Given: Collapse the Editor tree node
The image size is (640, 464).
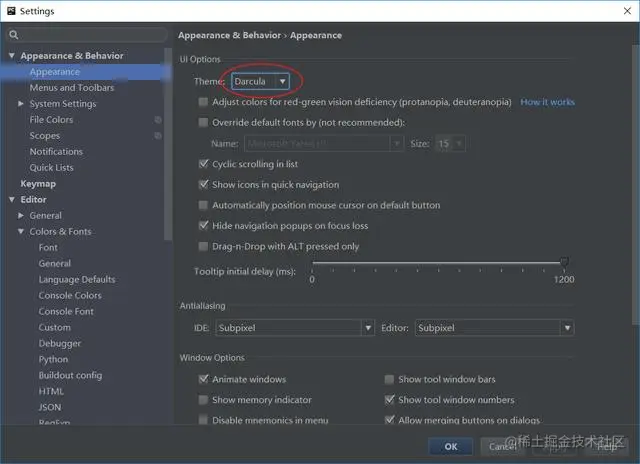Looking at the screenshot, I should 12,200.
